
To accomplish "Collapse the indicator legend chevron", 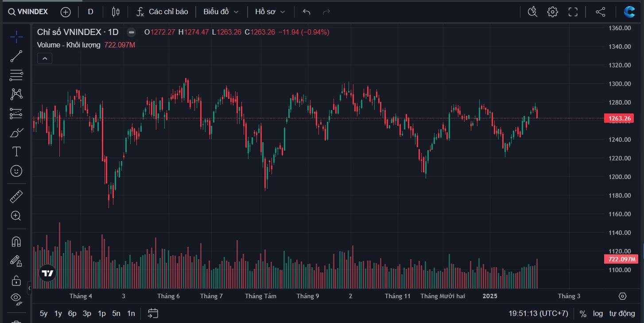I will 45,58.
